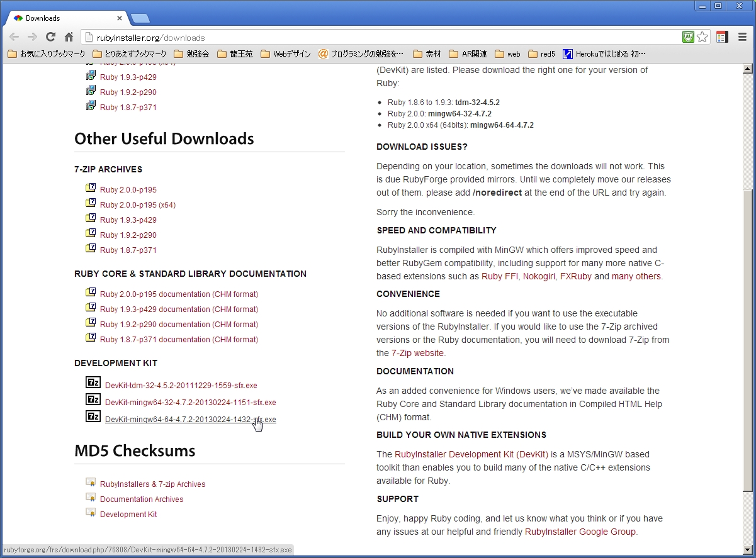This screenshot has height=558, width=756.
Task: Open the Nokogiri link
Action: (x=539, y=276)
